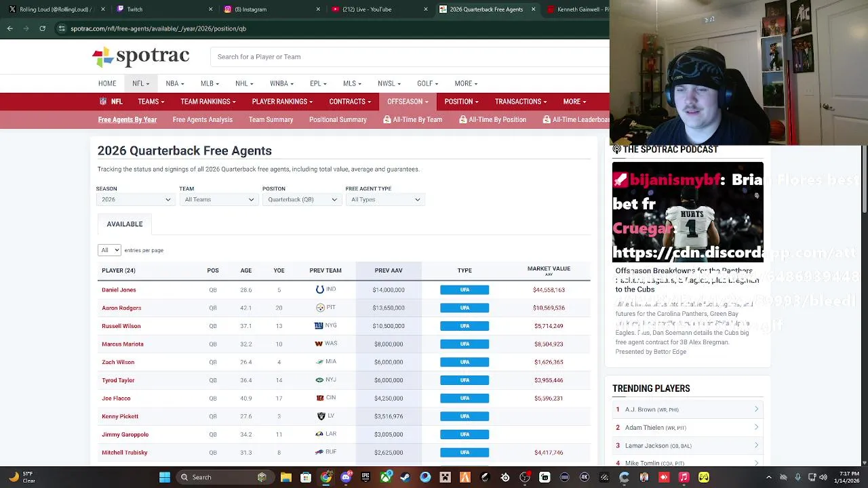The height and width of the screenshot is (488, 868).
Task: Click the Windows Start button
Action: tap(164, 477)
